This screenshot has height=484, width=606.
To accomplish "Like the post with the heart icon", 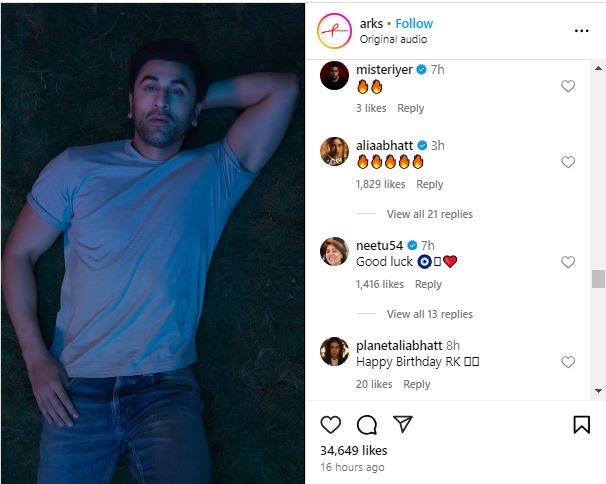I will [330, 424].
